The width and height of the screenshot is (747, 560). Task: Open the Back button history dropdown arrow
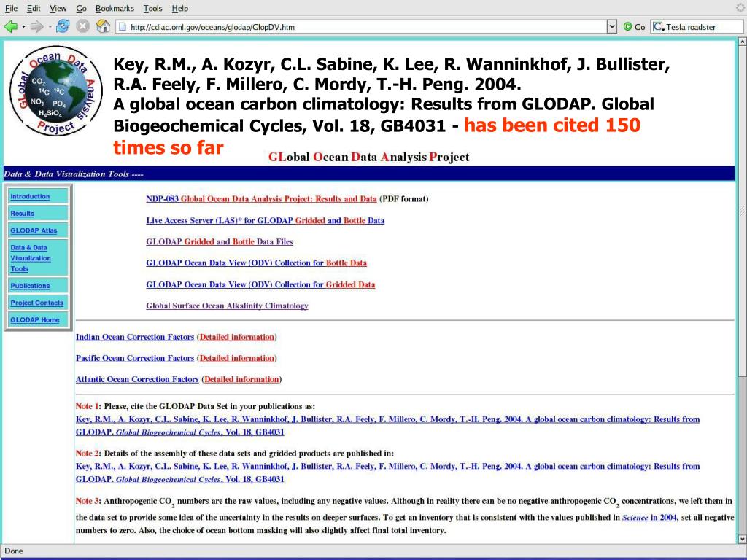click(x=23, y=27)
